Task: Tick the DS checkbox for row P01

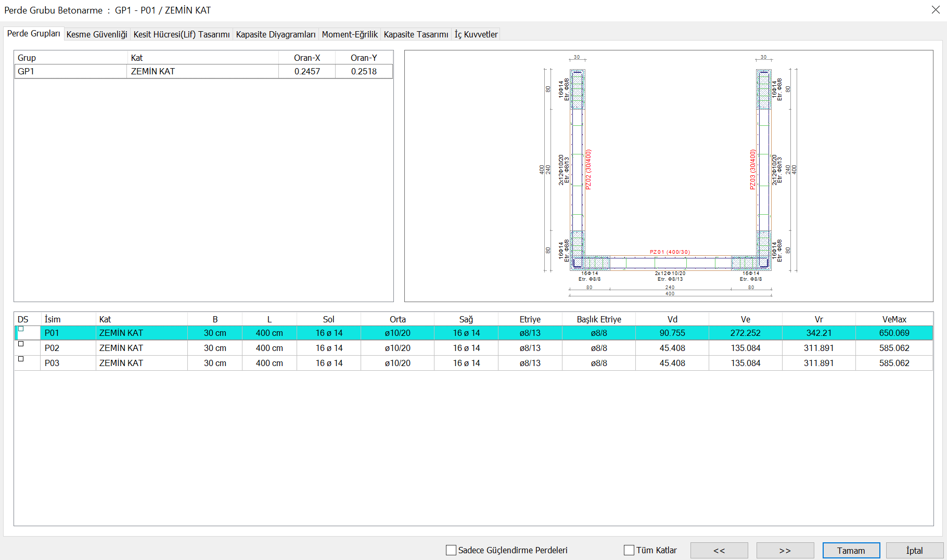Action: (21, 329)
